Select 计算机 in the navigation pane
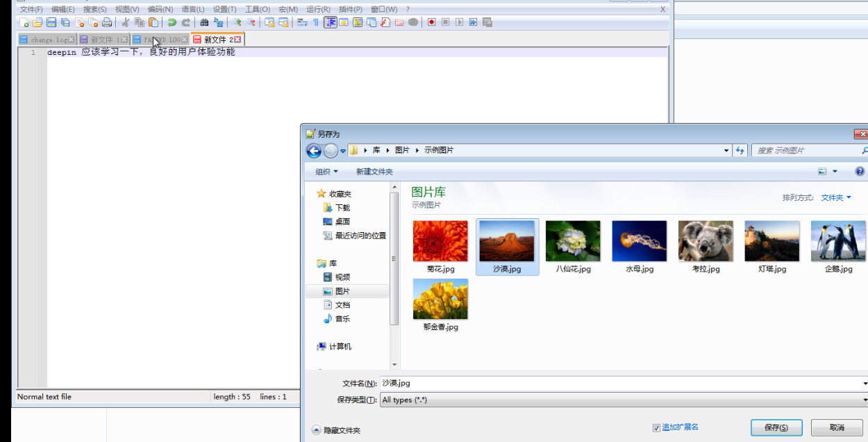The height and width of the screenshot is (442, 868). click(x=334, y=347)
